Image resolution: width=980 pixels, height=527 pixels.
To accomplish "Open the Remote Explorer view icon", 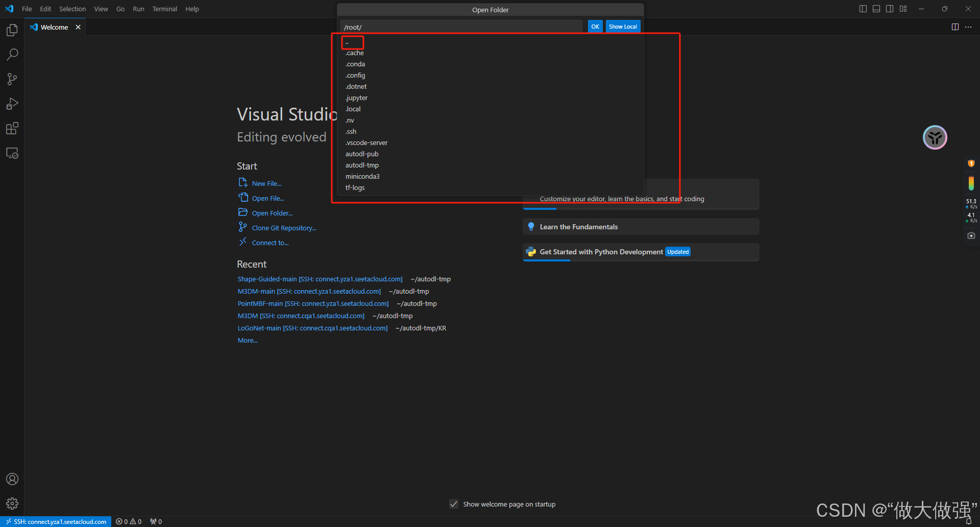I will coord(12,153).
